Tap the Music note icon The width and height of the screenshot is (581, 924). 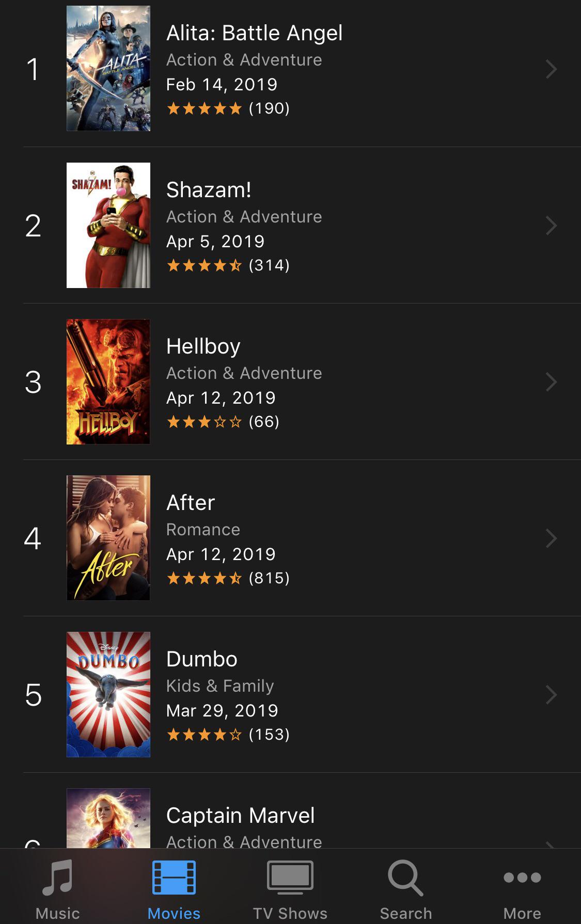(57, 877)
